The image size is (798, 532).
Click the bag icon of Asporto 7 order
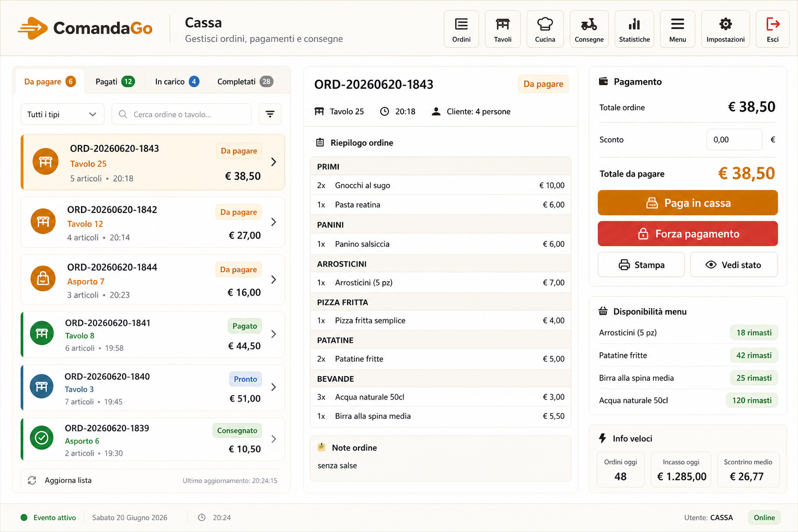pyautogui.click(x=43, y=279)
